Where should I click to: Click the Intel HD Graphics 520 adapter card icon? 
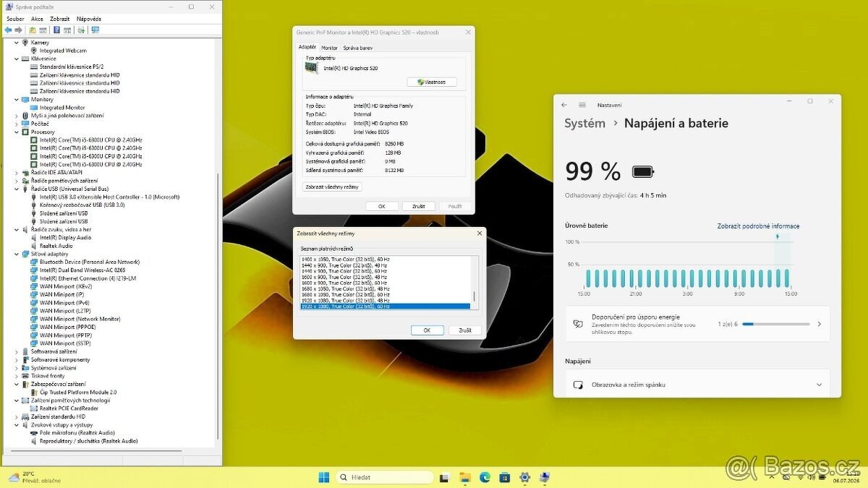(x=311, y=67)
